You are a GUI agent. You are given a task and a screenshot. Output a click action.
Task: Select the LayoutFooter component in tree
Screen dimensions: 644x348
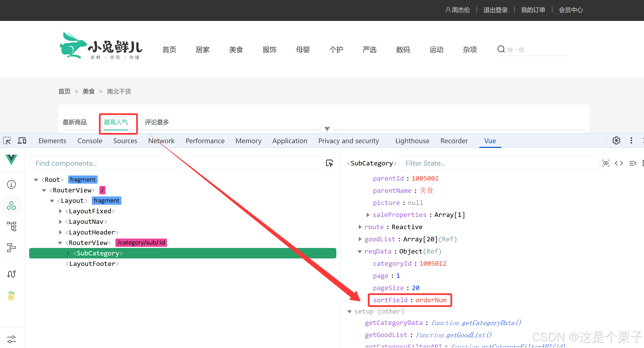point(92,264)
